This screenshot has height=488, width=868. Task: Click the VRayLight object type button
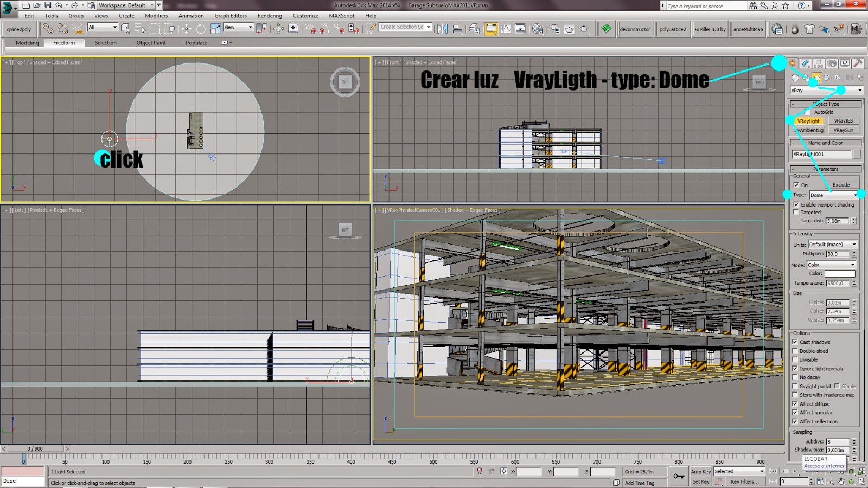click(x=808, y=121)
